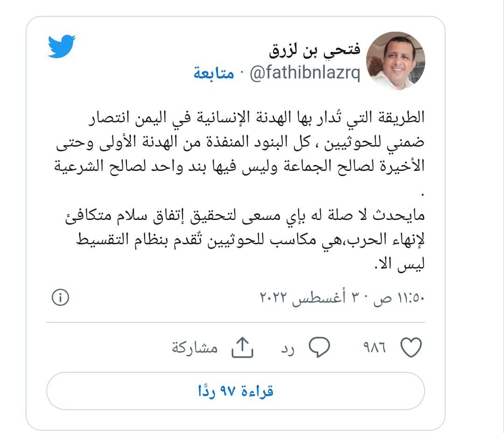
Task: Click the Twitter bird logo
Action: (x=62, y=46)
